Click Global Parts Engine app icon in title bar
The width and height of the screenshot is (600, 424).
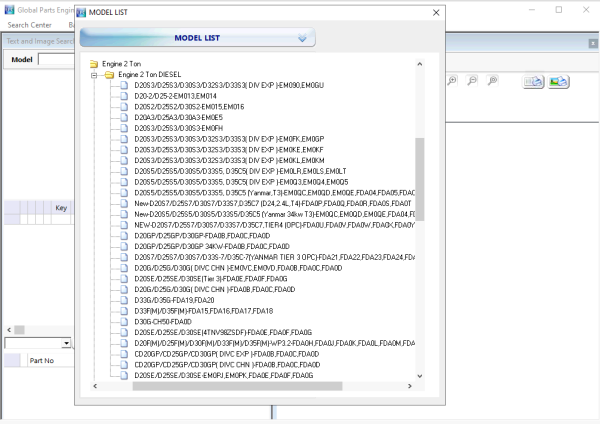pyautogui.click(x=9, y=10)
